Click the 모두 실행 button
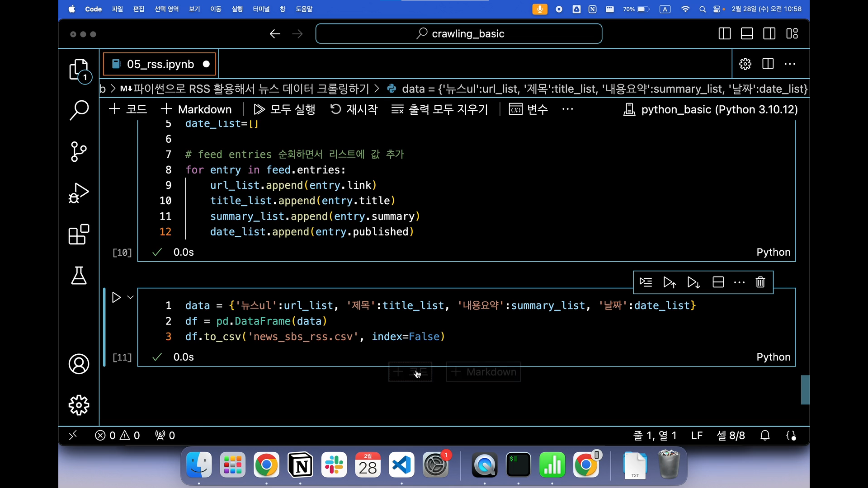 pos(284,109)
